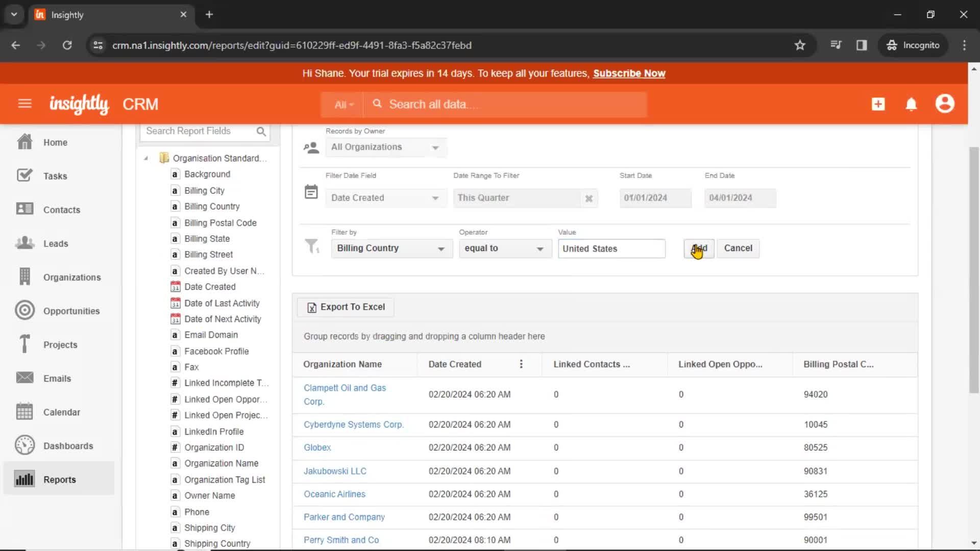
Task: Open a new browser tab
Action: click(x=209, y=14)
